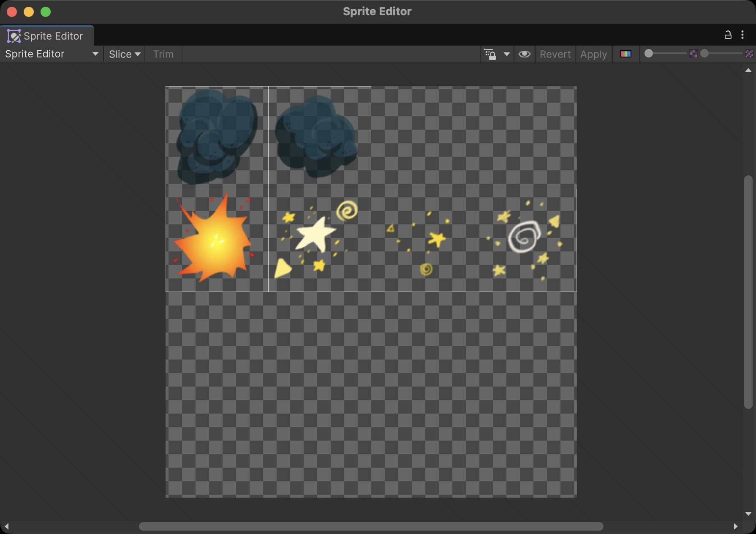Click the Revert button
756x534 pixels.
pos(555,54)
